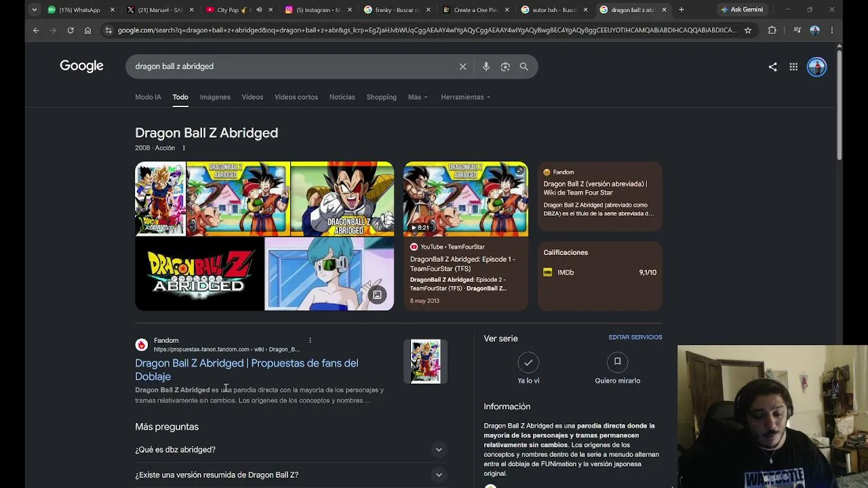Select the Videos search tab

tap(252, 97)
